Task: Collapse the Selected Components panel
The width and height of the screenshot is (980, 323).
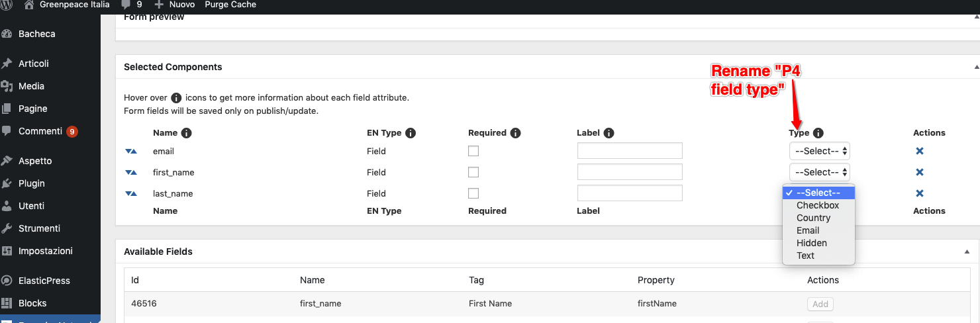Action: [976, 67]
